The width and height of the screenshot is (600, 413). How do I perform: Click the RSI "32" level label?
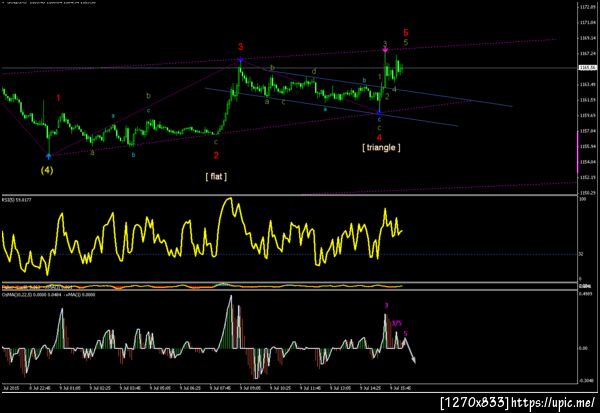pos(581,254)
